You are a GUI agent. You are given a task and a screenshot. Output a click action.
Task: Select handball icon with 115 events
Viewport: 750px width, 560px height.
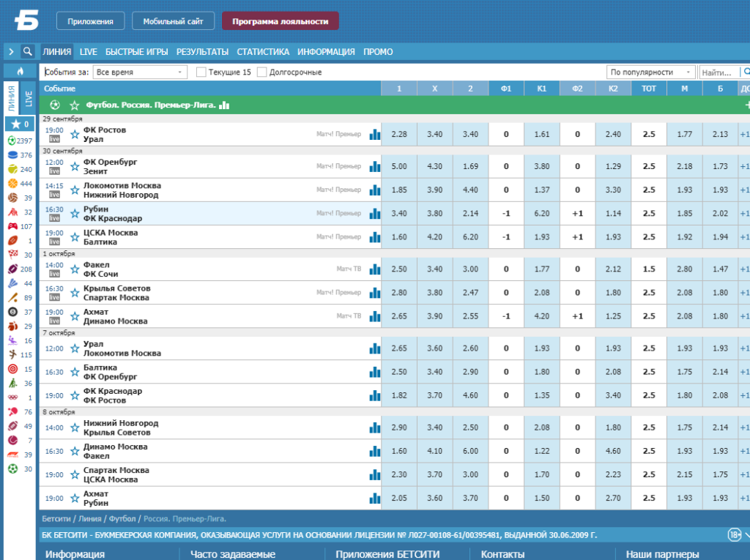point(12,354)
